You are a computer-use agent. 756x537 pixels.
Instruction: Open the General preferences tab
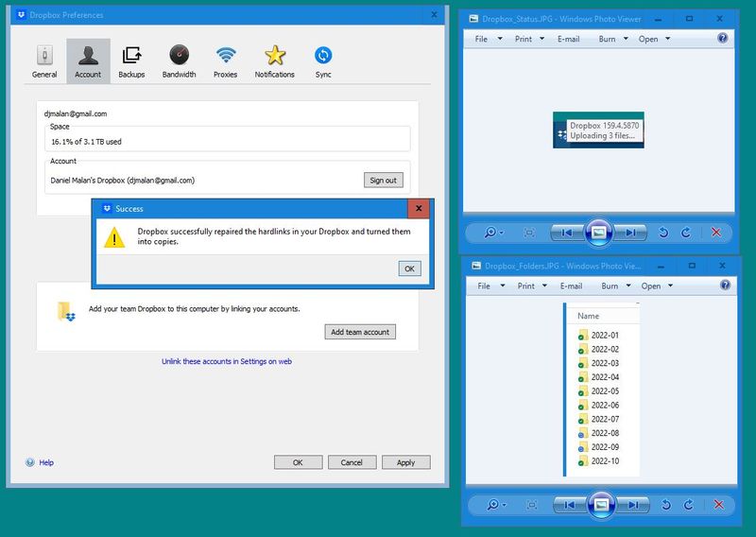44,61
